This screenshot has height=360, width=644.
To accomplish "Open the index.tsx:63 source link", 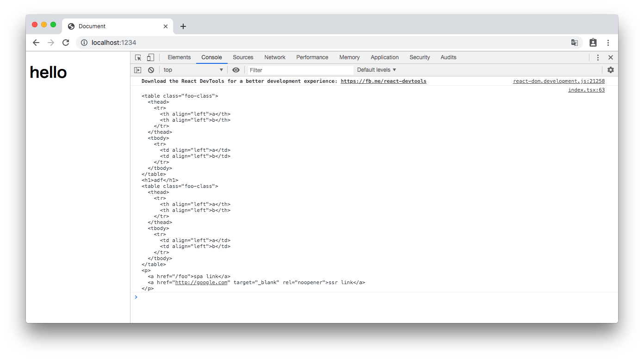I will 586,90.
